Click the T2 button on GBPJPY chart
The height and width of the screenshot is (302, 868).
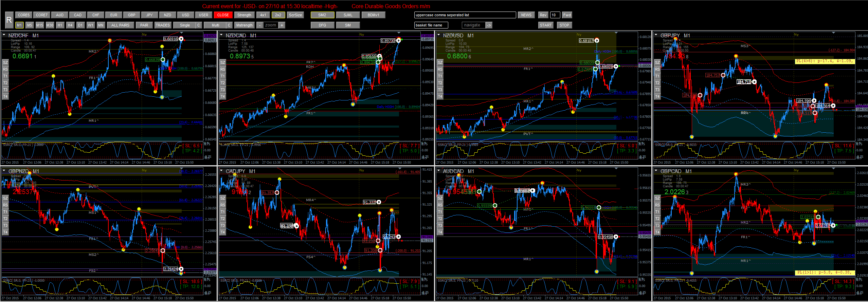click(x=657, y=83)
